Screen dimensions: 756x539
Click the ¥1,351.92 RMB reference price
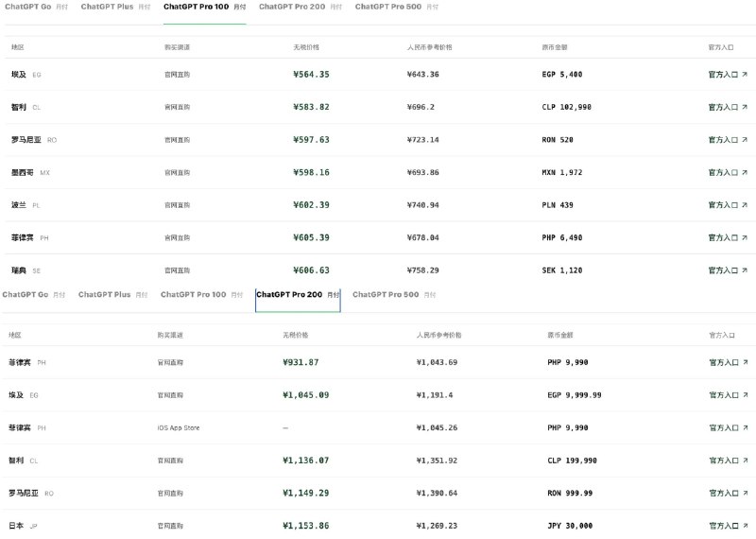[x=437, y=461]
